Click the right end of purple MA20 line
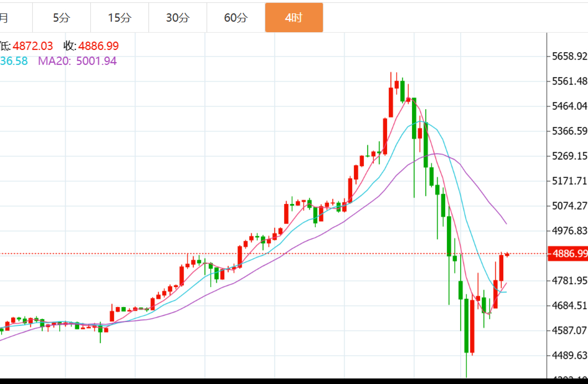 [506, 223]
